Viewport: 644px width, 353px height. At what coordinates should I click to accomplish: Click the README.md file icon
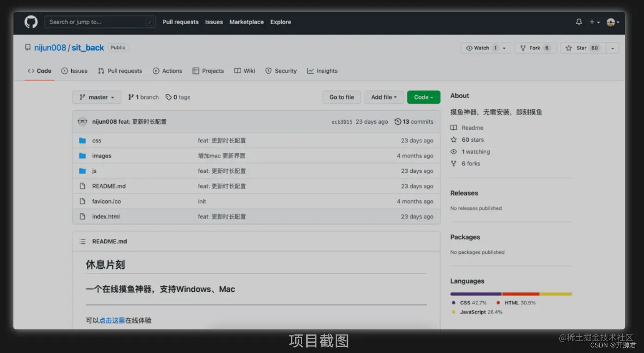click(82, 186)
